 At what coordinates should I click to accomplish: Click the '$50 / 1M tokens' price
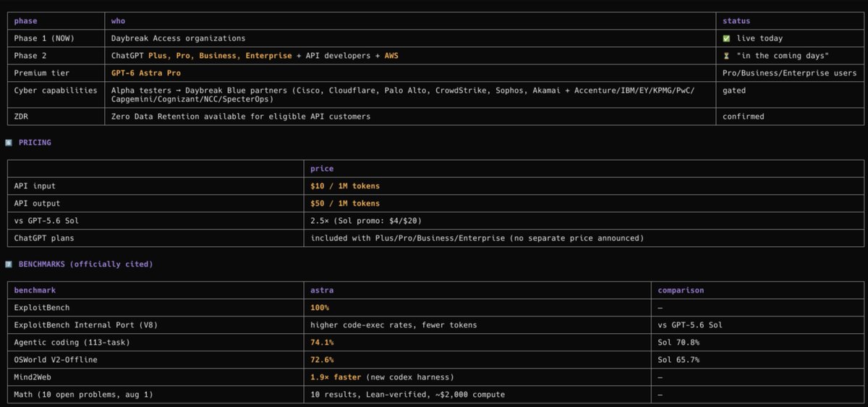point(345,204)
